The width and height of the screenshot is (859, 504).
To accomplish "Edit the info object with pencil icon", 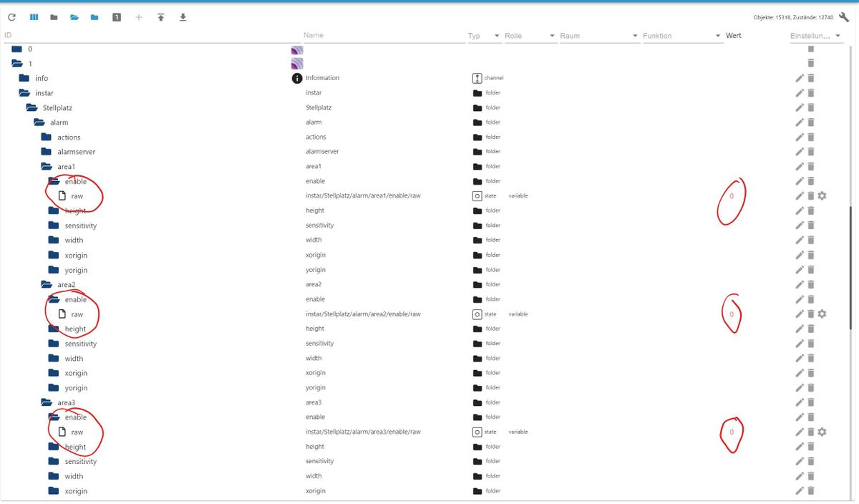I will (x=800, y=78).
